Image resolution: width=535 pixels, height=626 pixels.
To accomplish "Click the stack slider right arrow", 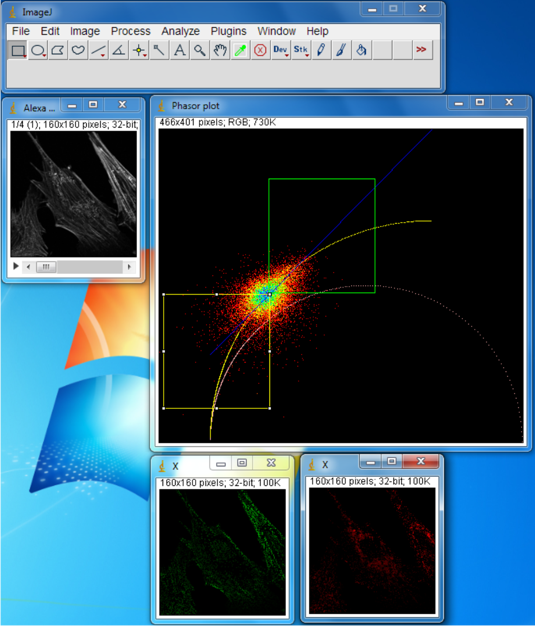I will (129, 267).
